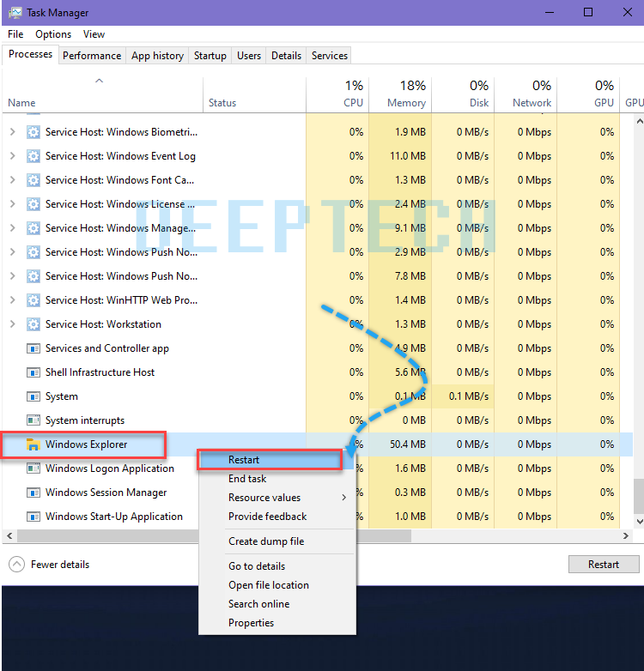
Task: Click the Restart button at bottom right
Action: click(604, 564)
